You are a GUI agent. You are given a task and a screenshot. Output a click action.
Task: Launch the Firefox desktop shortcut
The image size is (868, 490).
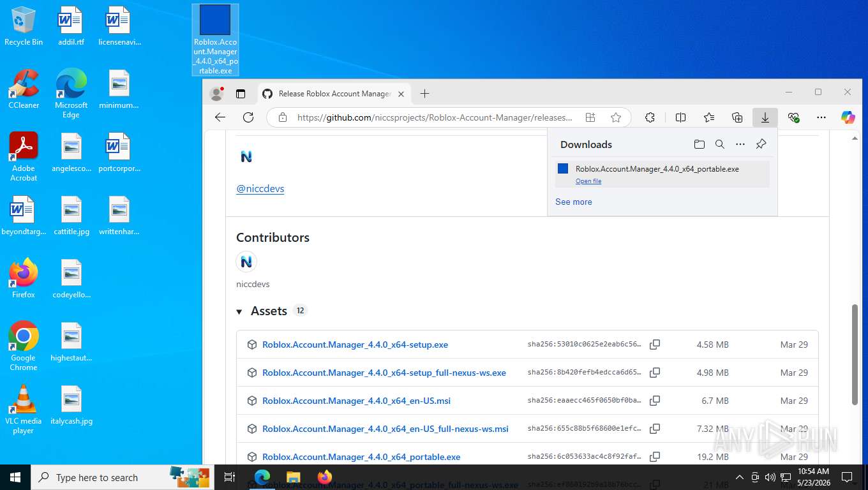pos(24,279)
